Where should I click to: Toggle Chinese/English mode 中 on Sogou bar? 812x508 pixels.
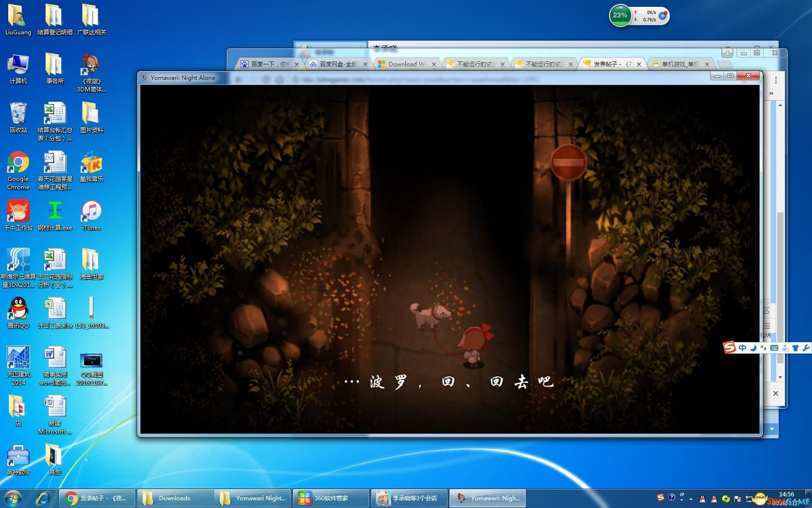point(742,348)
